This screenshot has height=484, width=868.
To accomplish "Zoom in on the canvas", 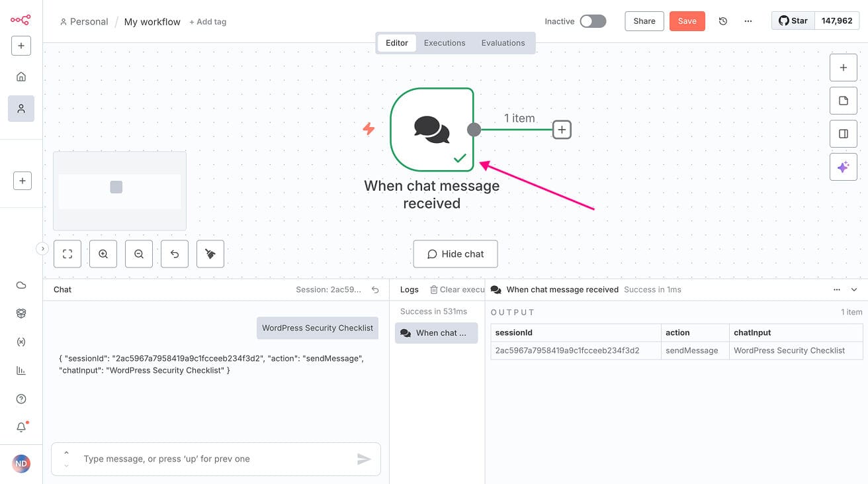I will tap(103, 254).
